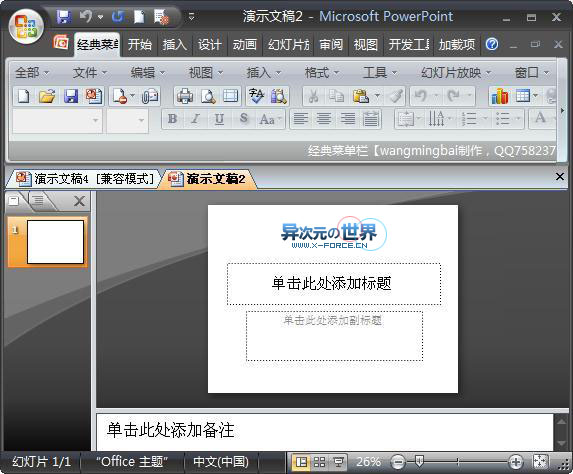Toggle Underline formatting
The height and width of the screenshot is (474, 573).
pos(219,119)
